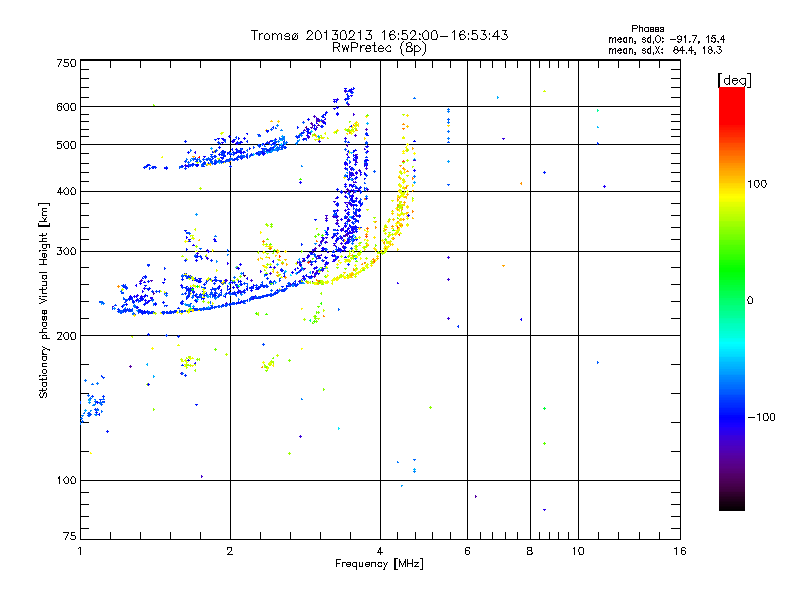This screenshot has width=800, height=600.
Task: Select the 'mean, sd,X: 84.4, 18.3' line
Action: (664, 50)
